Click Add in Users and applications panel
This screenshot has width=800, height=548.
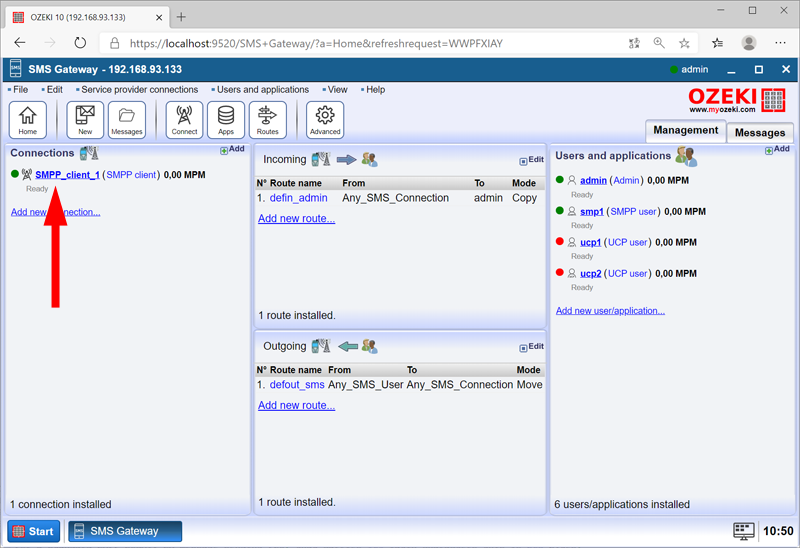[x=777, y=150]
